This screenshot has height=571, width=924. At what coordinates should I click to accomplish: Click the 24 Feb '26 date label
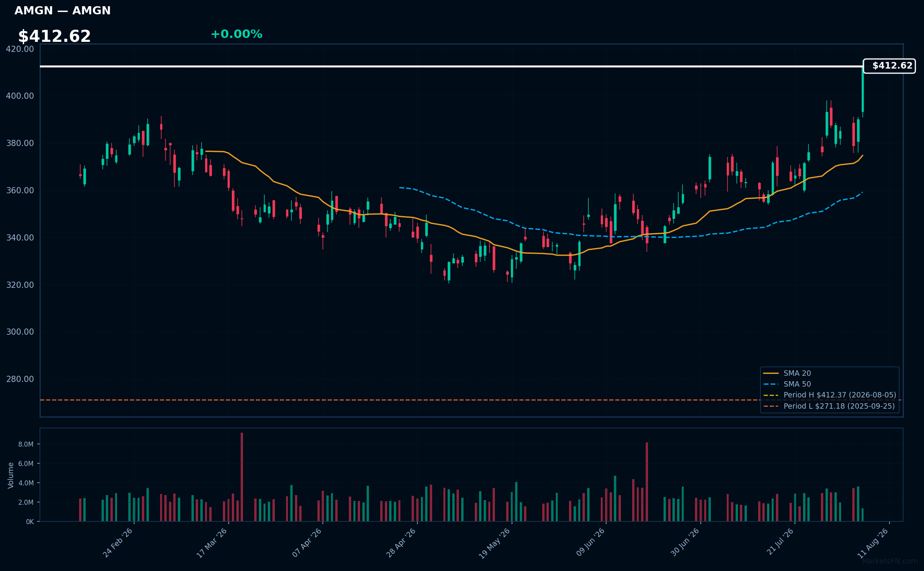pyautogui.click(x=118, y=543)
